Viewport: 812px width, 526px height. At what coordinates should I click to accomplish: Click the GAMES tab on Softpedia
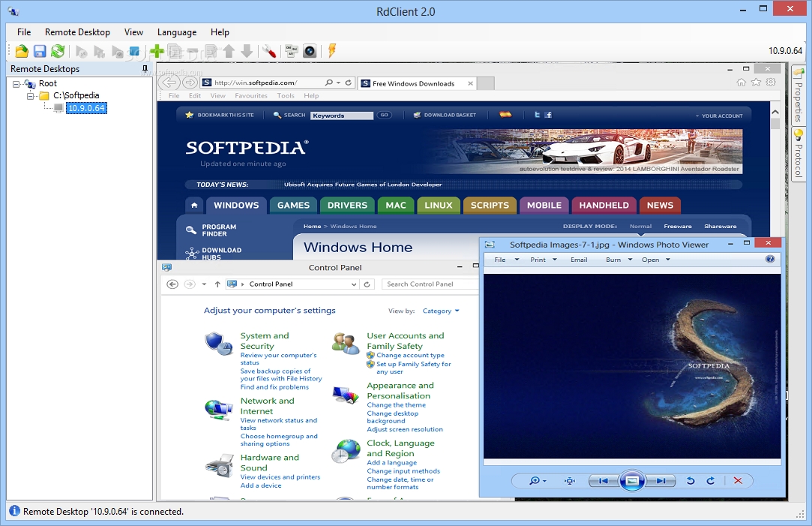coord(293,205)
